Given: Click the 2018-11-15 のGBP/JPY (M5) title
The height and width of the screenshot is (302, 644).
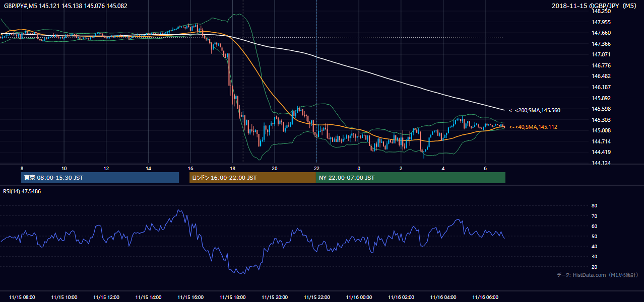Looking at the screenshot, I should tap(595, 6).
